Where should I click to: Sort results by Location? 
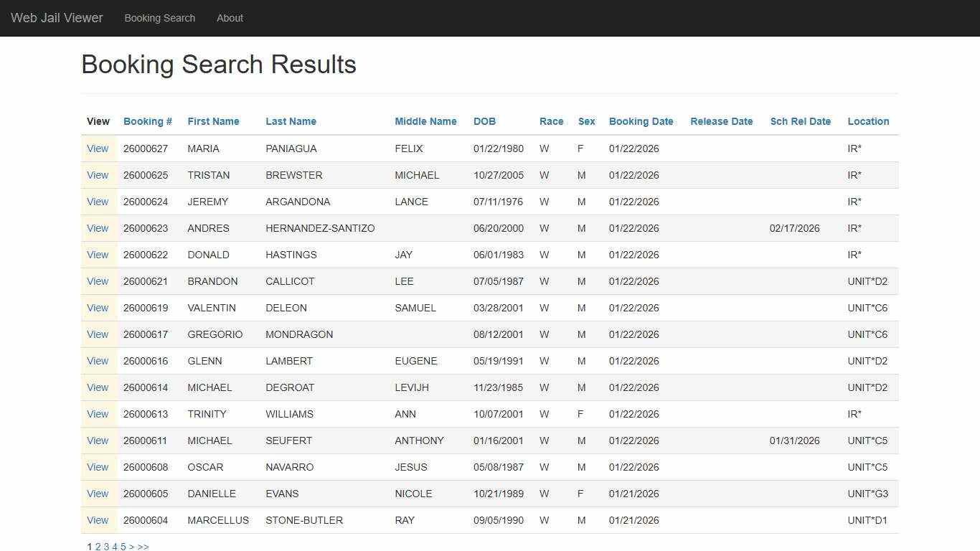pos(868,121)
